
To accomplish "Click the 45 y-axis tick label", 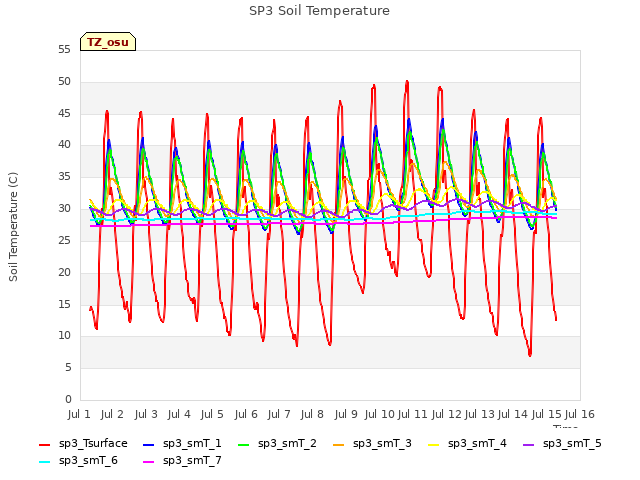I will point(64,113).
